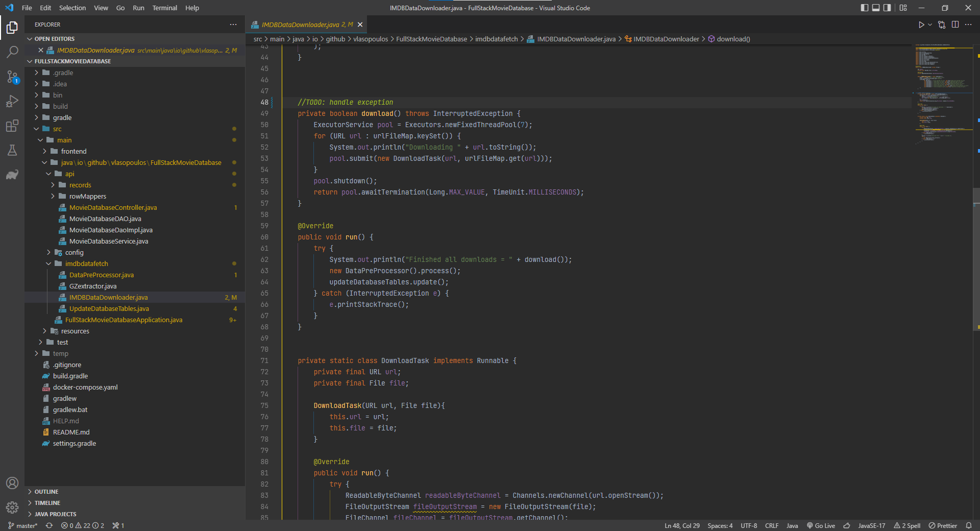Open the editor More Actions ellipsis
The image size is (980, 531).
[968, 25]
